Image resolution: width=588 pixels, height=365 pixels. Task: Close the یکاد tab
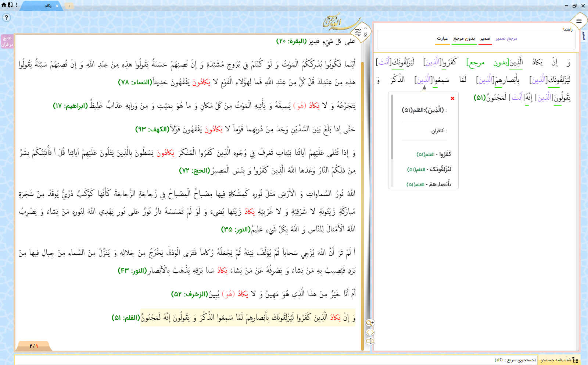coord(57,6)
